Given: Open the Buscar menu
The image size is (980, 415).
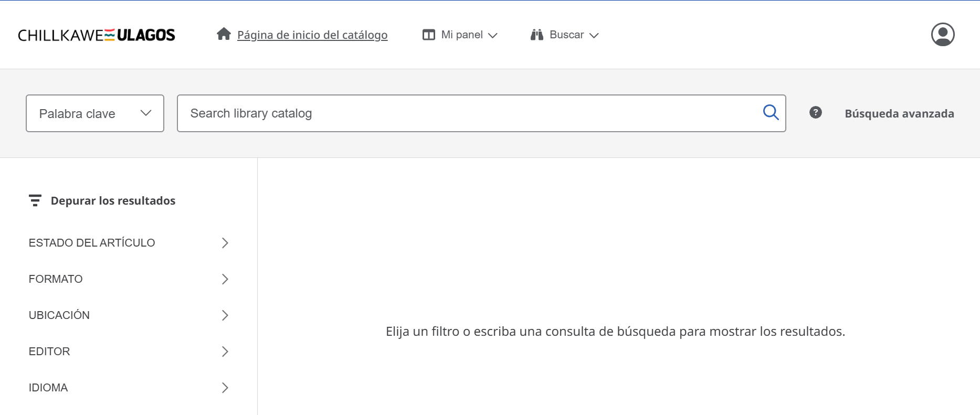Looking at the screenshot, I should (x=566, y=35).
